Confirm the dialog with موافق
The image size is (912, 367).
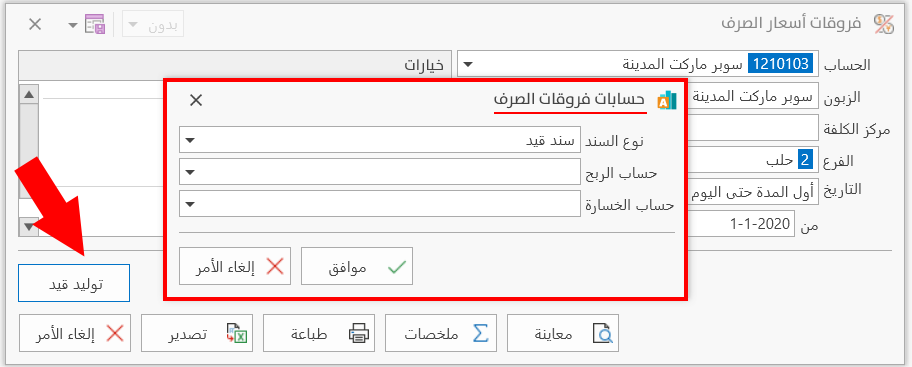click(x=357, y=266)
